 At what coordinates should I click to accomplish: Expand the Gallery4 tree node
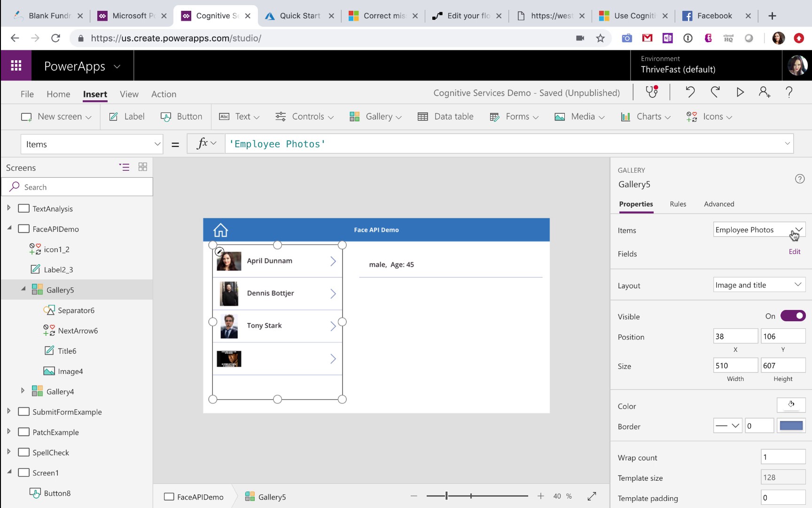(x=23, y=391)
